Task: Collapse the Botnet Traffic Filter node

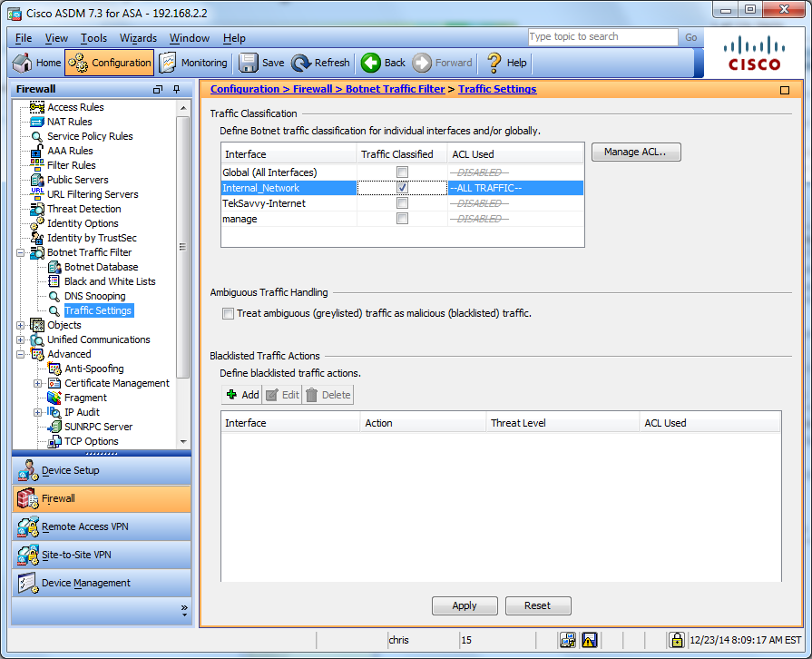Action: tap(20, 253)
